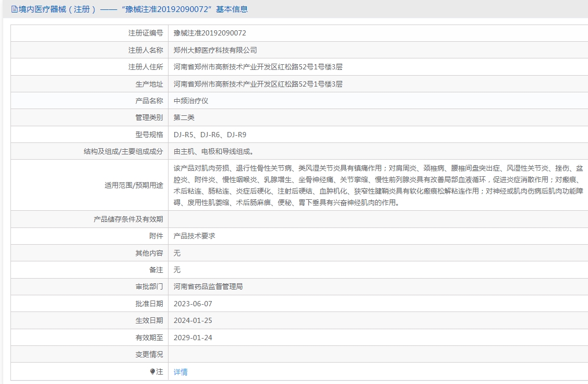588x384 pixels.
Task: Click the 变更情况 row label
Action: [149, 354]
